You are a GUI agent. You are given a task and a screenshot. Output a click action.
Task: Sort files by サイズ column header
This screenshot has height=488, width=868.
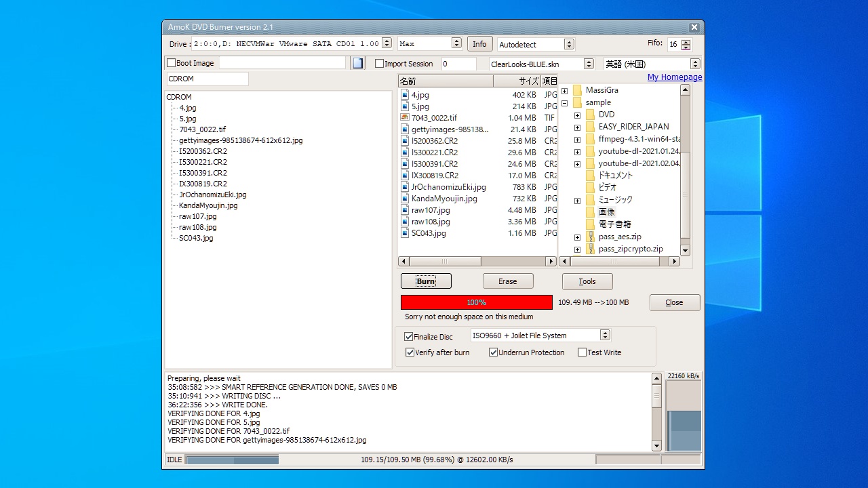point(517,81)
